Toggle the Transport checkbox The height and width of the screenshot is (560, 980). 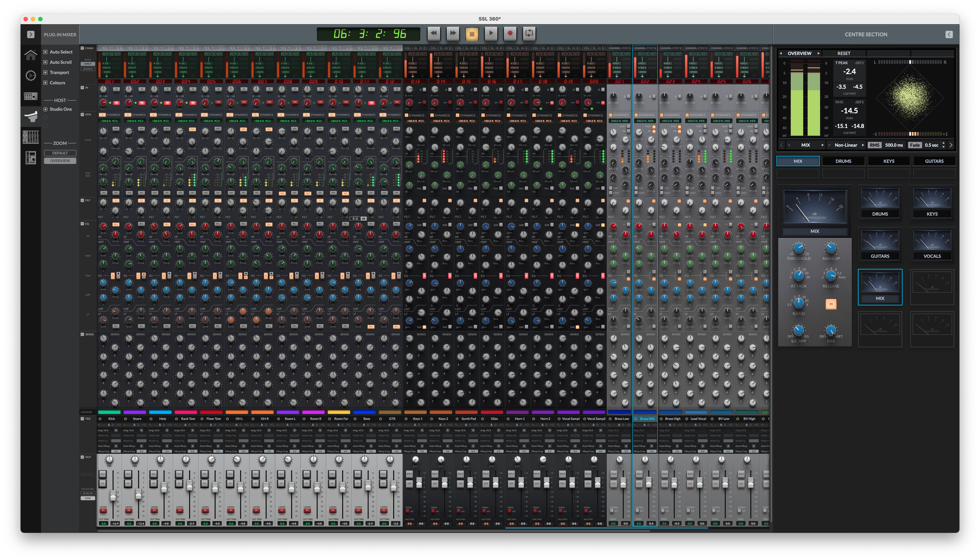pyautogui.click(x=45, y=72)
